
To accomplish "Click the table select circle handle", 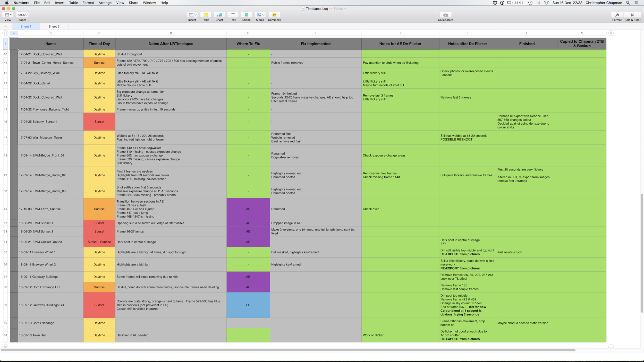I will tap(5, 33).
